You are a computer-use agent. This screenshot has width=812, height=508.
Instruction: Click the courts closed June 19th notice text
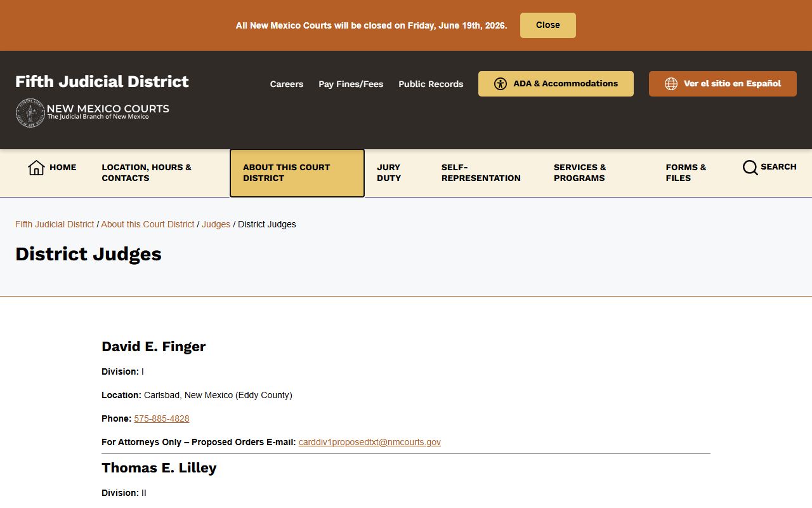[371, 25]
